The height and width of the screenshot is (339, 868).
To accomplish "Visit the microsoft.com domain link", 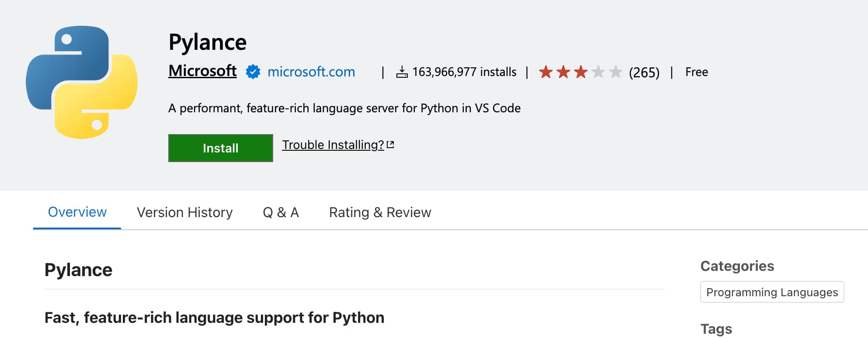I will (x=311, y=72).
